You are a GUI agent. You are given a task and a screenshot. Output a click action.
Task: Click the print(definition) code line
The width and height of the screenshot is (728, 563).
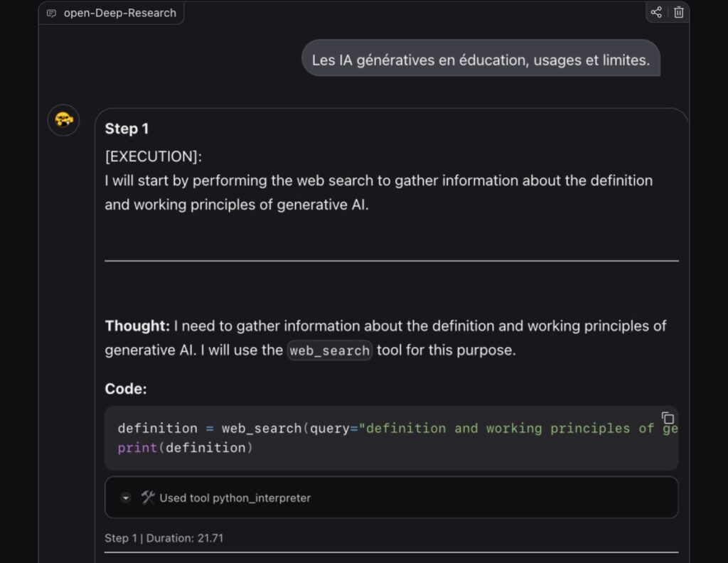click(x=185, y=448)
